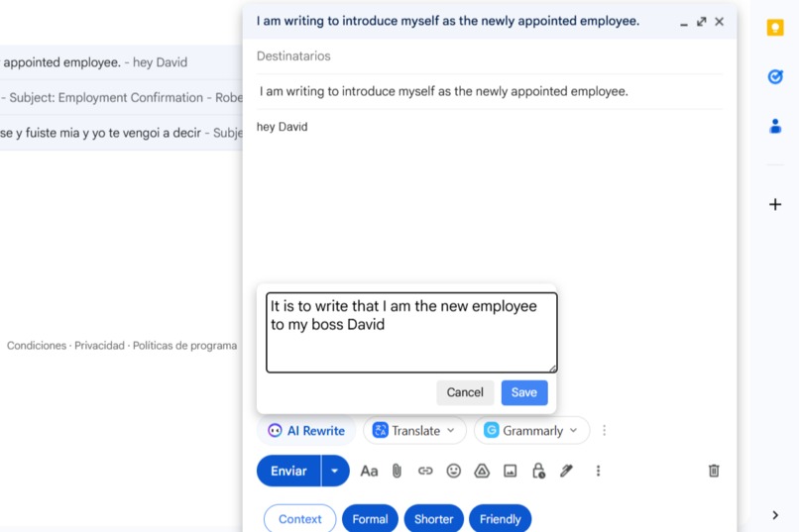
Task: Grab the textarea resize handle corner
Action: [553, 369]
